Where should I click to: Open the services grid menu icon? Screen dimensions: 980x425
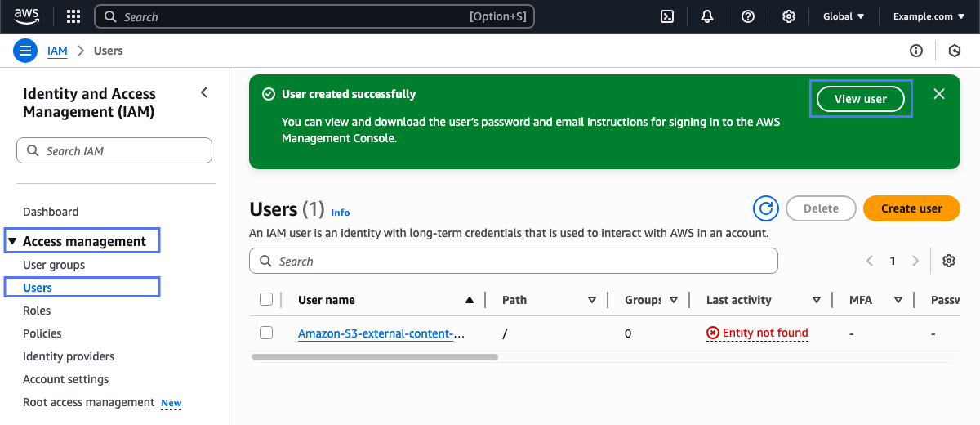(x=73, y=16)
